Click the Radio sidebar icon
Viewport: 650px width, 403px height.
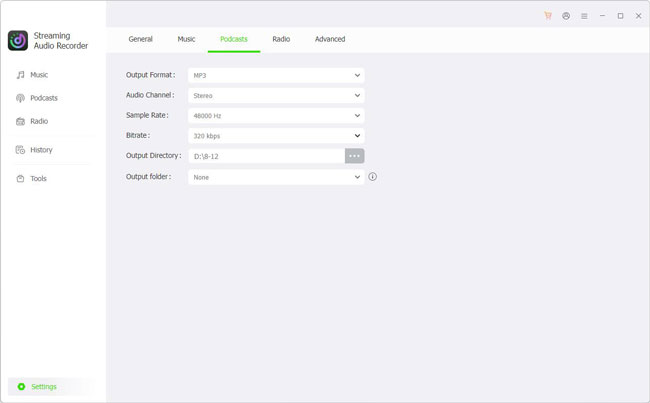click(x=20, y=121)
